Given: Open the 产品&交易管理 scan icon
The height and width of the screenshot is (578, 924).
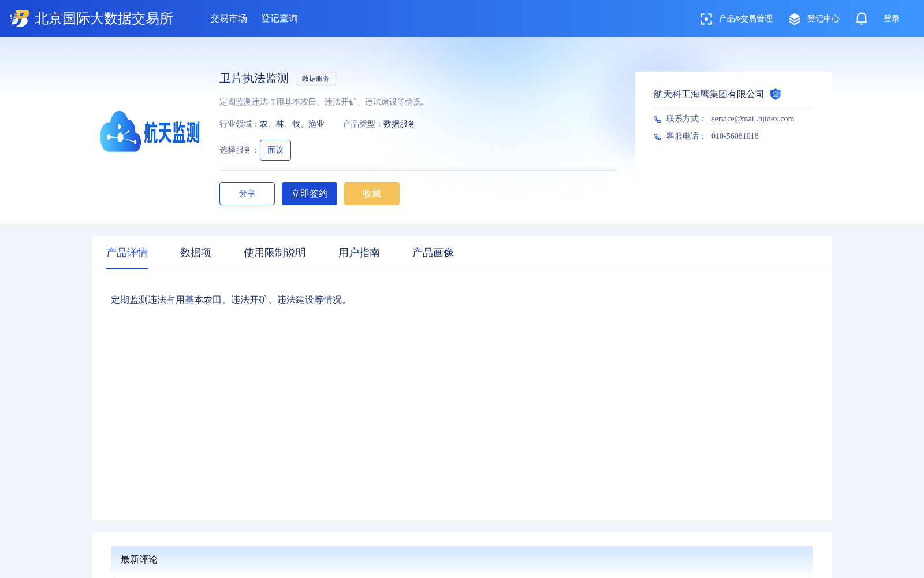Looking at the screenshot, I should [x=706, y=19].
